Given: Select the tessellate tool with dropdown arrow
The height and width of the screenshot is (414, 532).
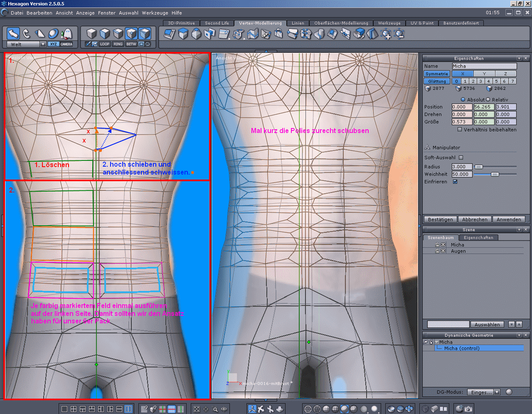Looking at the screenshot, I should [x=239, y=34].
